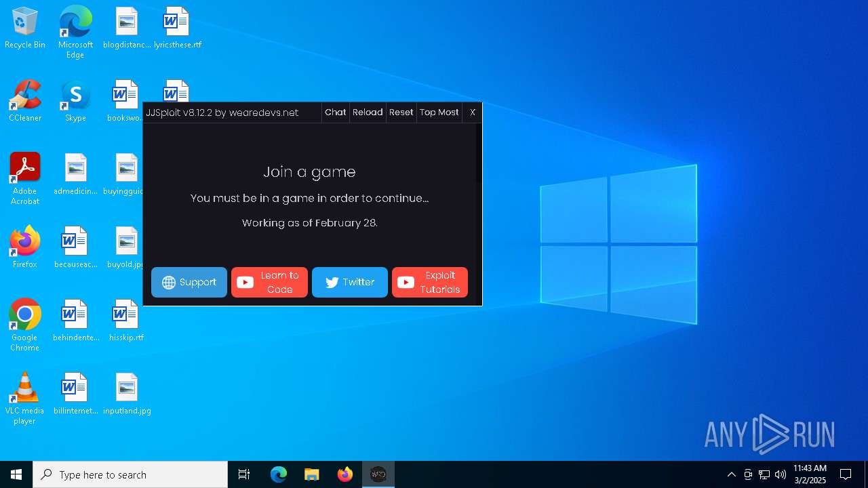Click JJSploit taskbar app icon
This screenshot has width=868, height=488.
coord(378,474)
